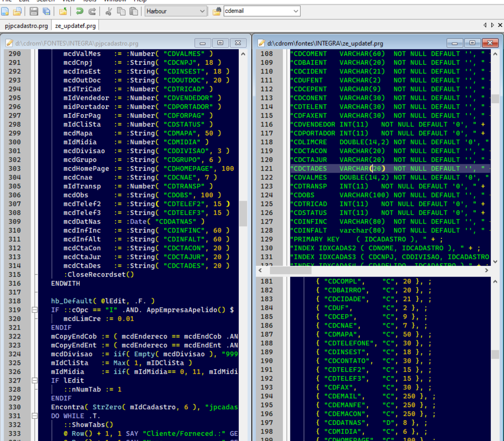Save the current file via floppy icon

[x=34, y=11]
